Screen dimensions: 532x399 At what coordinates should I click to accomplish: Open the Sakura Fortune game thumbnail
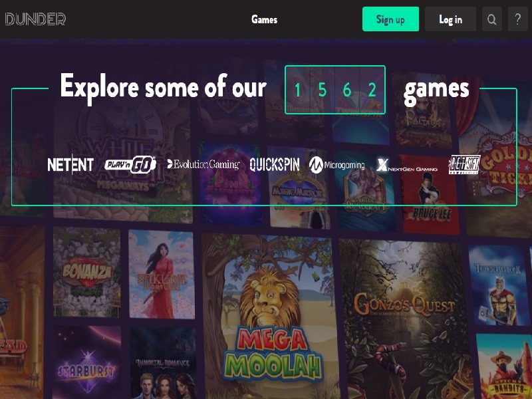162,275
